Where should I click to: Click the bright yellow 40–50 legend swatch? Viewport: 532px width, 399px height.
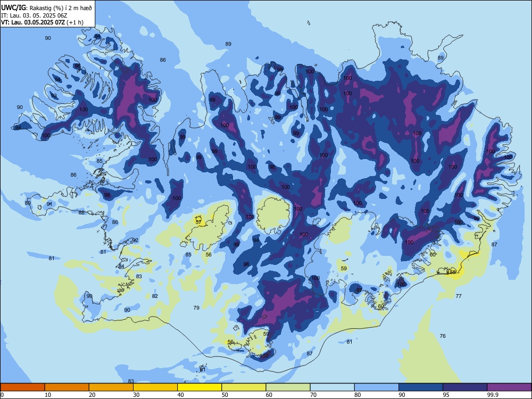(199, 387)
